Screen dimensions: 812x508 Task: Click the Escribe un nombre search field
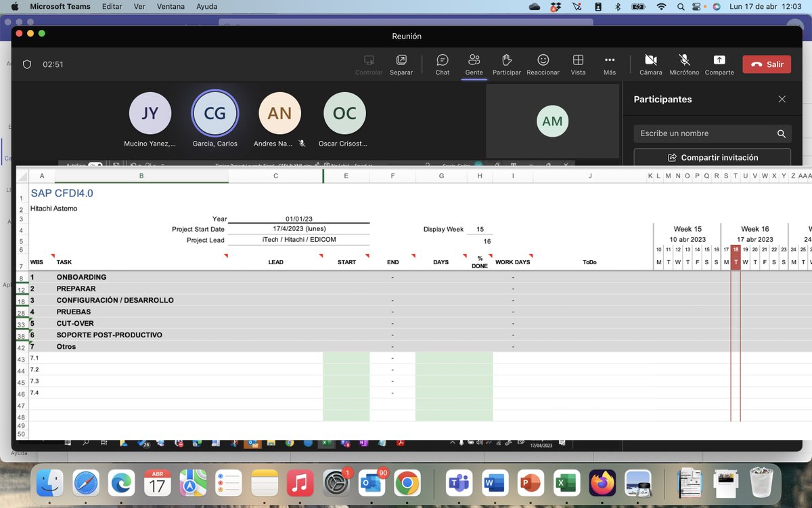[x=712, y=133]
